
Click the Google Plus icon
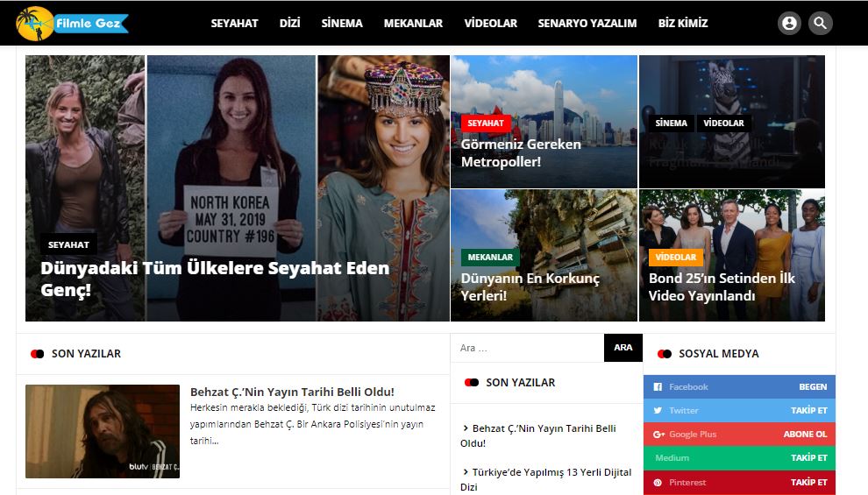(x=658, y=435)
